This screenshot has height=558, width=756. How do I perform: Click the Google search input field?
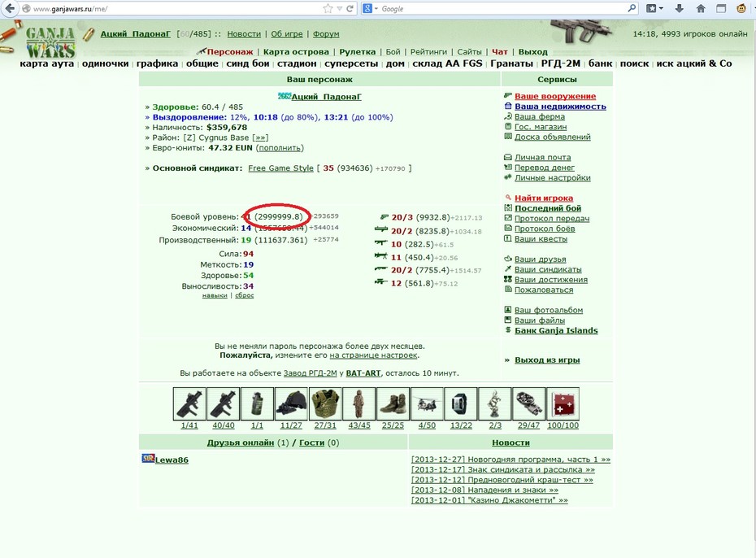tap(502, 9)
